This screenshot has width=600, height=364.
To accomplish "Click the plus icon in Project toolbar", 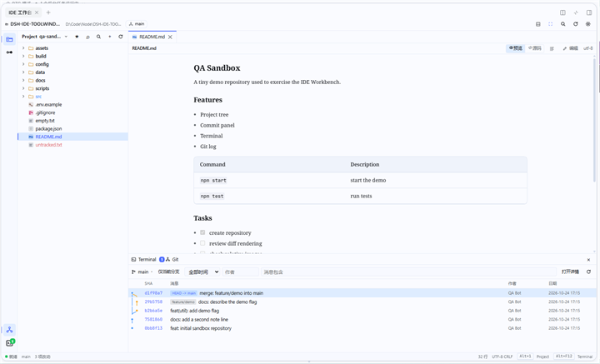I will click(109, 37).
